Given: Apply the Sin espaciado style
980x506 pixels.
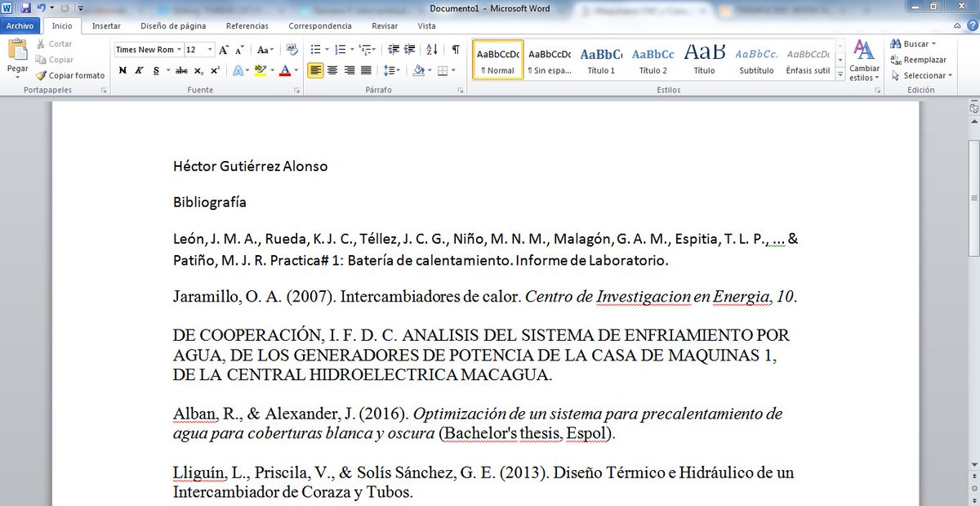Looking at the screenshot, I should point(550,60).
